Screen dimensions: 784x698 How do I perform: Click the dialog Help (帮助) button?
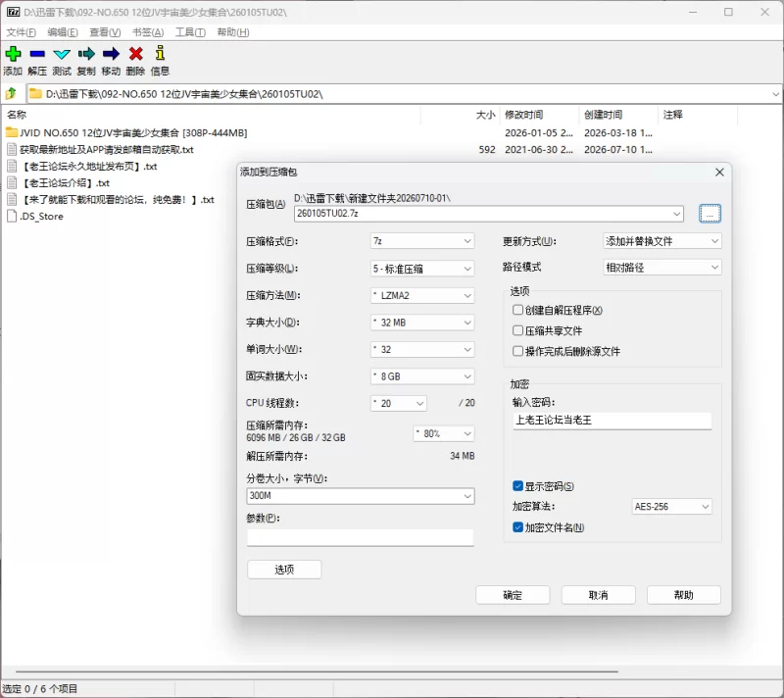(683, 595)
